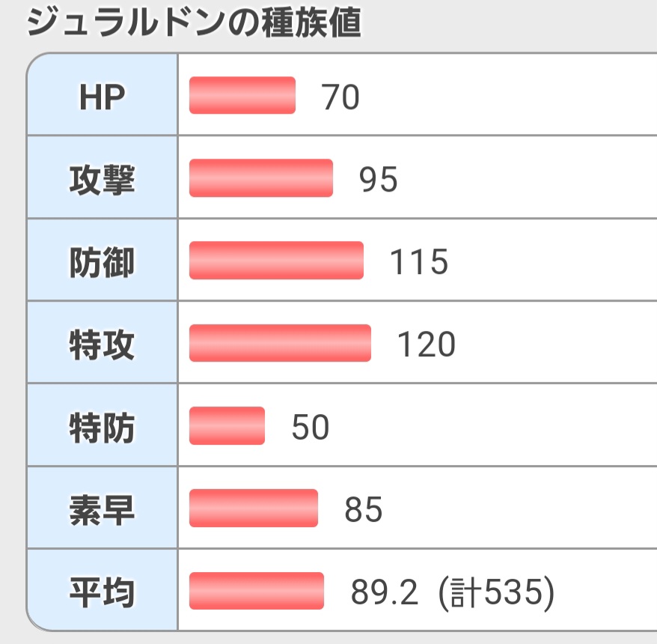Click the red 攻撃 stat bar
The image size is (657, 644).
[261, 178]
